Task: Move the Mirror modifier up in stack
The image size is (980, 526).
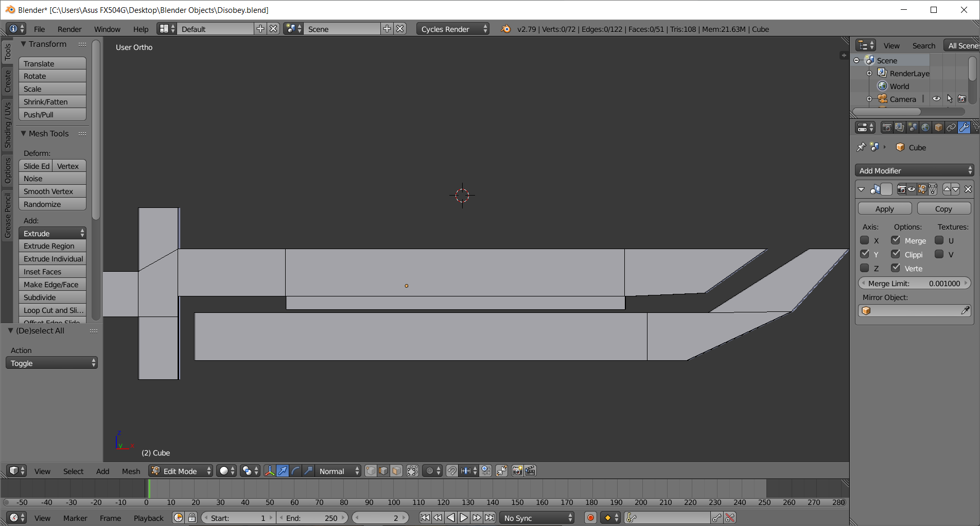Action: [947, 189]
